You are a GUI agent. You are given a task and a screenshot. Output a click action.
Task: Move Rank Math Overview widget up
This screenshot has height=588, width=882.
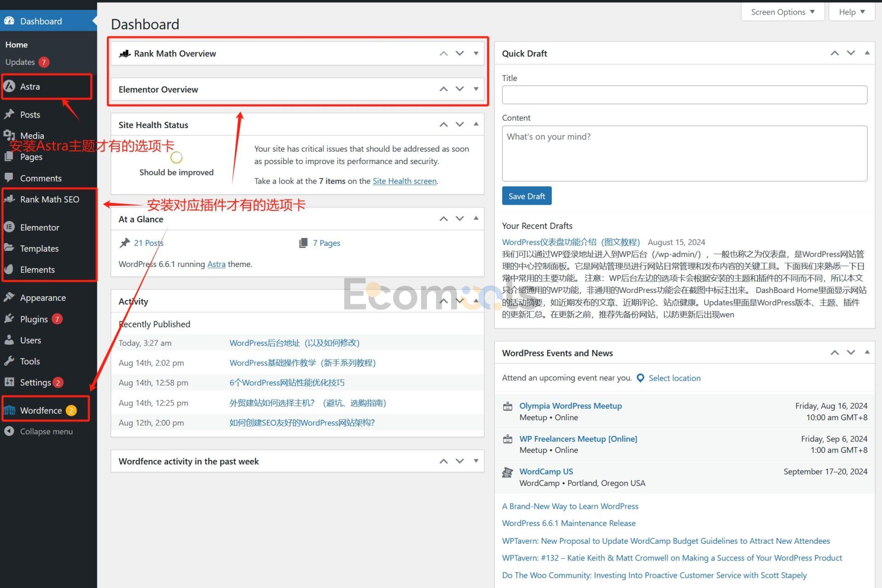coord(443,53)
